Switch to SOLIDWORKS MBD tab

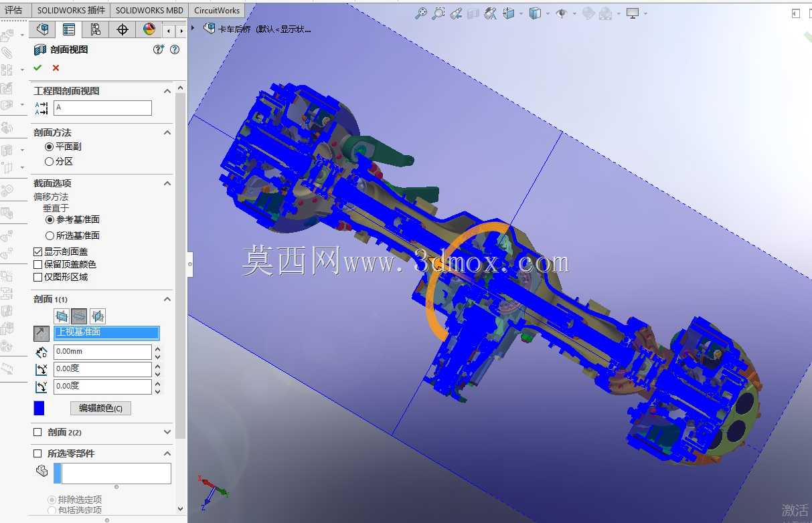149,10
